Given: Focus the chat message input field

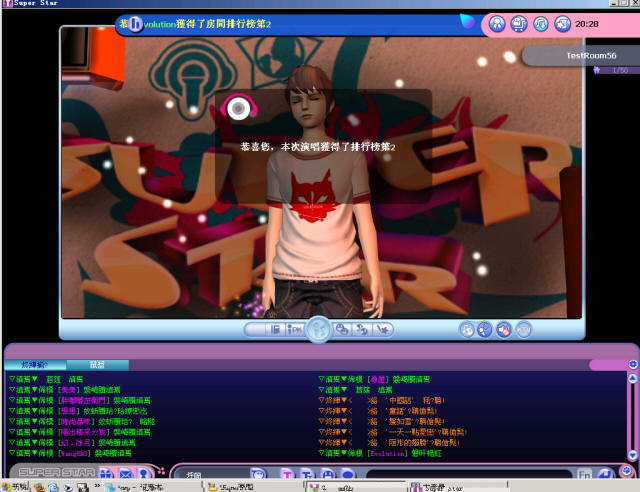Looking at the screenshot, I should [x=469, y=474].
